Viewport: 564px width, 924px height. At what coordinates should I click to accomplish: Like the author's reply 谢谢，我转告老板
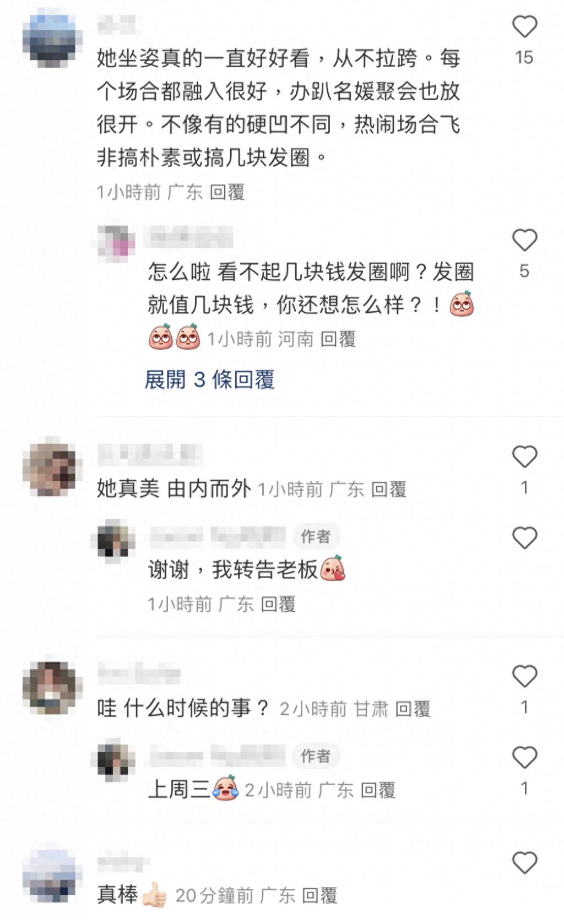coord(524,538)
